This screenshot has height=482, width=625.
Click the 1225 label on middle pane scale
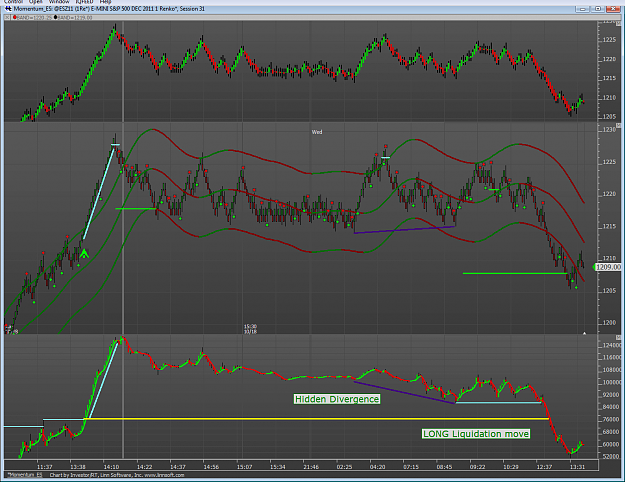click(609, 162)
